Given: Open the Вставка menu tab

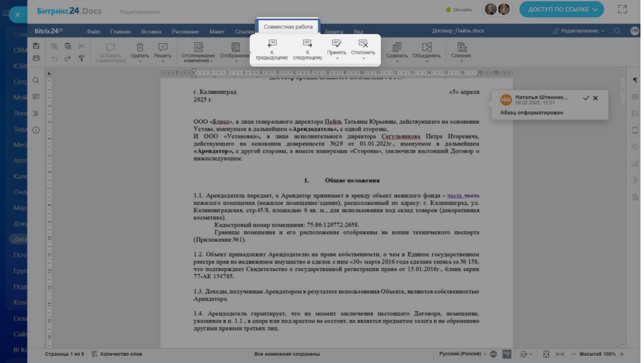Looking at the screenshot, I should [x=151, y=32].
